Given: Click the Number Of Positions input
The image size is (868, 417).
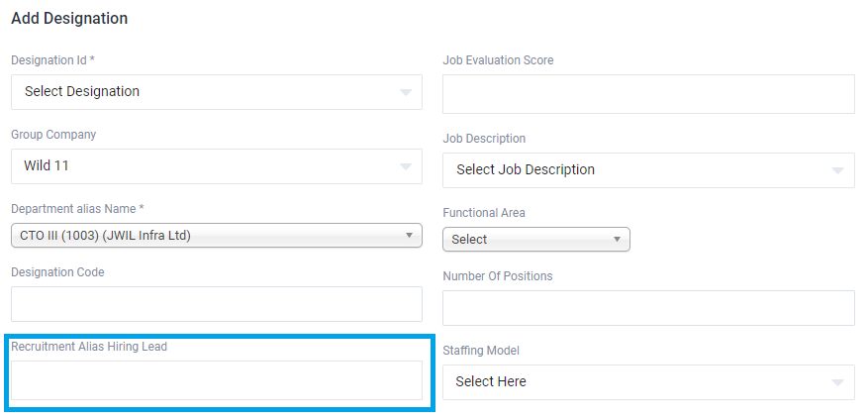Looking at the screenshot, I should point(648,308).
